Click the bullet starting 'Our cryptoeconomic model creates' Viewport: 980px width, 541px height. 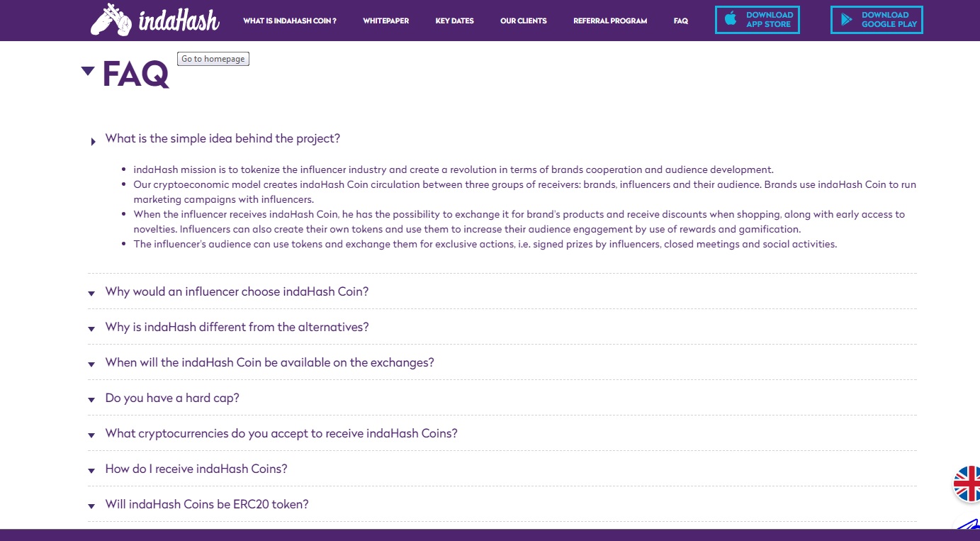(524, 192)
